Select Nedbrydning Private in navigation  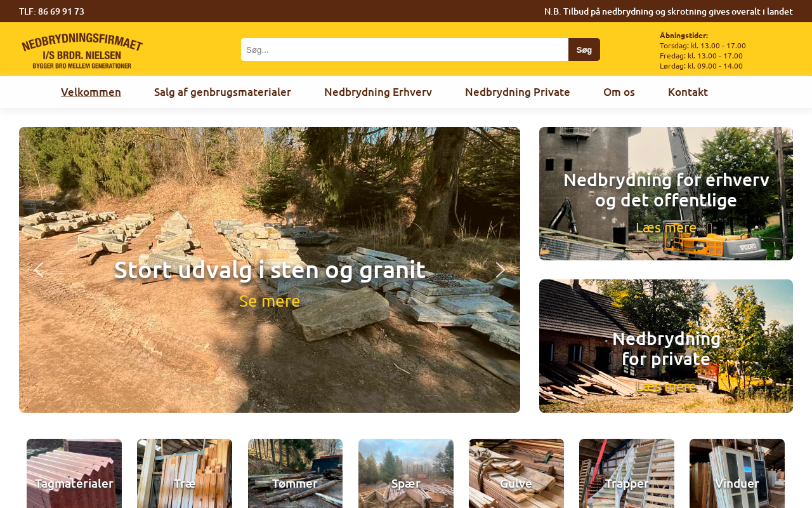click(x=518, y=92)
